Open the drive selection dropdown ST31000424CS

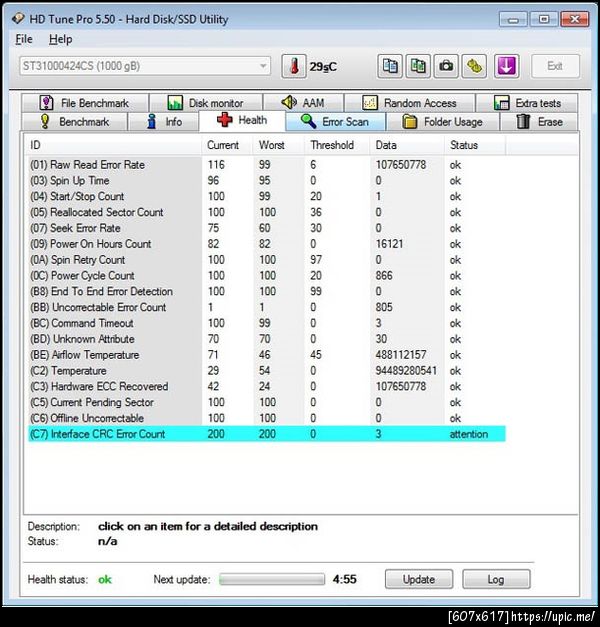(145, 66)
